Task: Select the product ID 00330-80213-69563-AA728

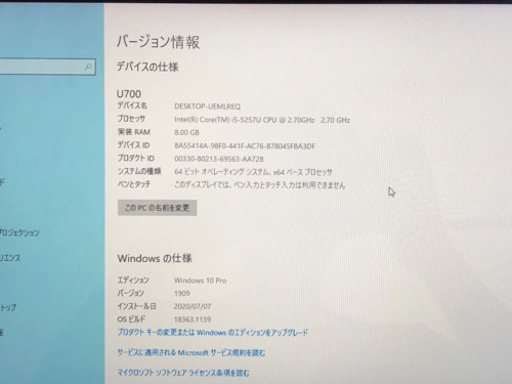Action: point(219,159)
